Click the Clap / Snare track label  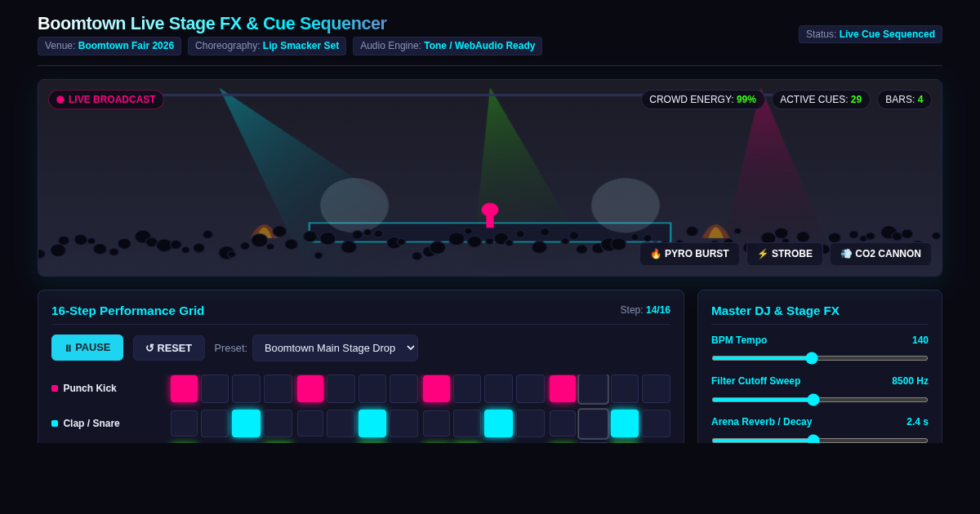click(91, 423)
